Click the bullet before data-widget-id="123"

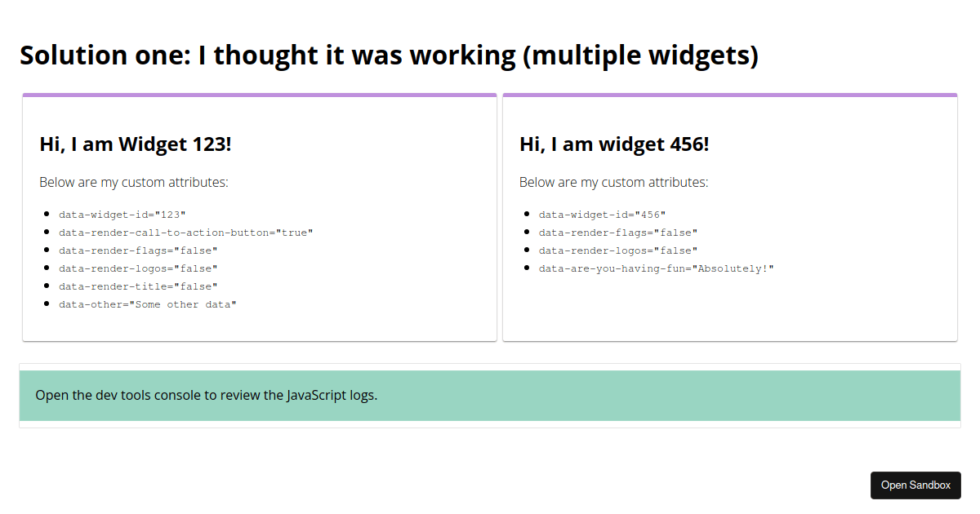coord(49,215)
